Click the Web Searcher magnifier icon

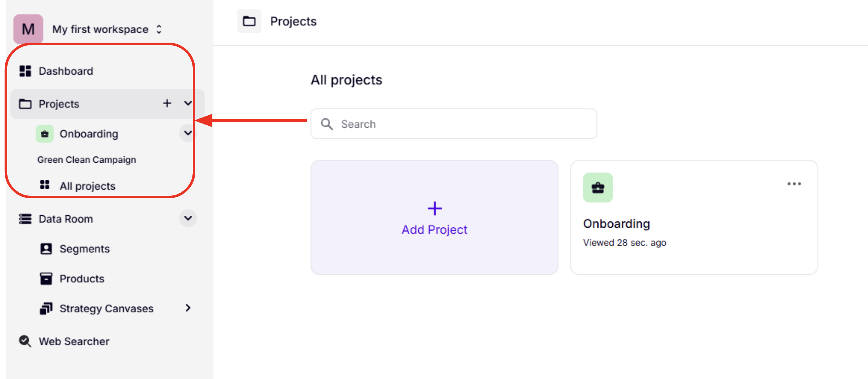coord(25,341)
